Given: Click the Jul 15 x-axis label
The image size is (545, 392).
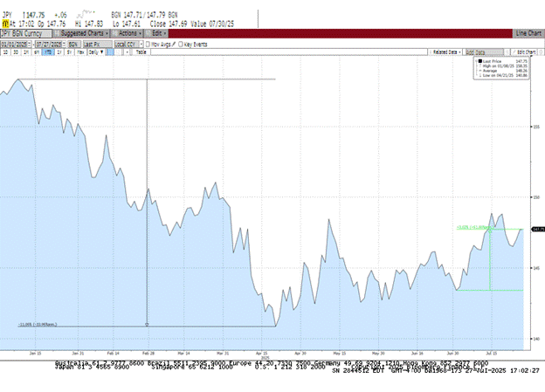Looking at the screenshot, I should 492,354.
